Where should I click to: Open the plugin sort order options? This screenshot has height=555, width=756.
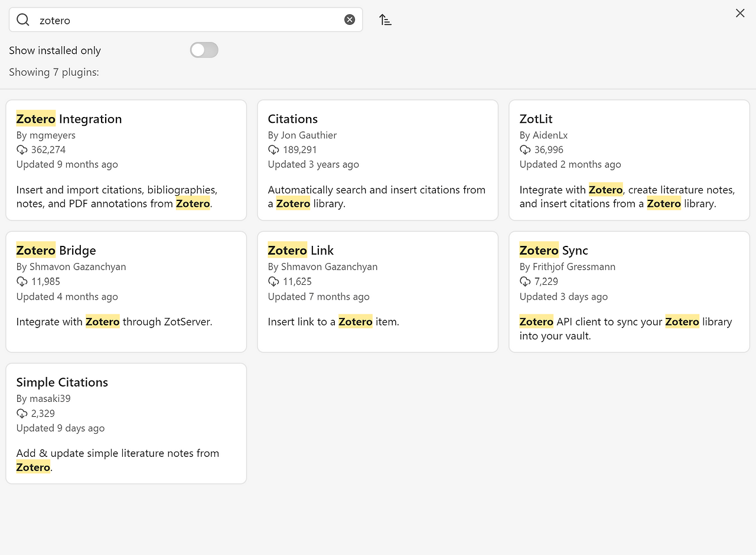(x=386, y=20)
